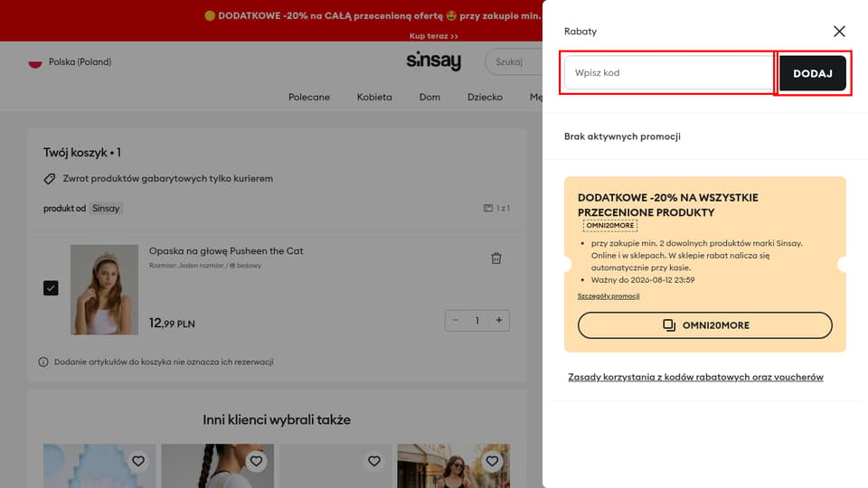Open the Kobieta menu
This screenshot has height=488, width=868.
[374, 97]
